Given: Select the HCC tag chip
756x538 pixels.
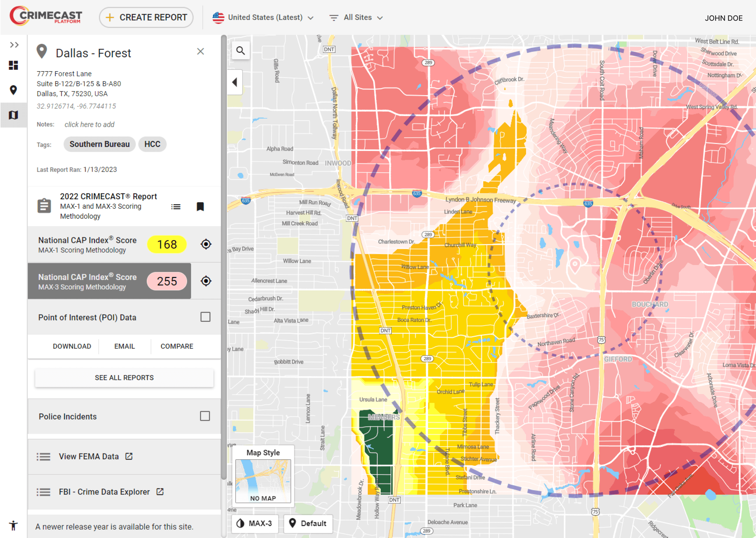Looking at the screenshot, I should pos(152,144).
